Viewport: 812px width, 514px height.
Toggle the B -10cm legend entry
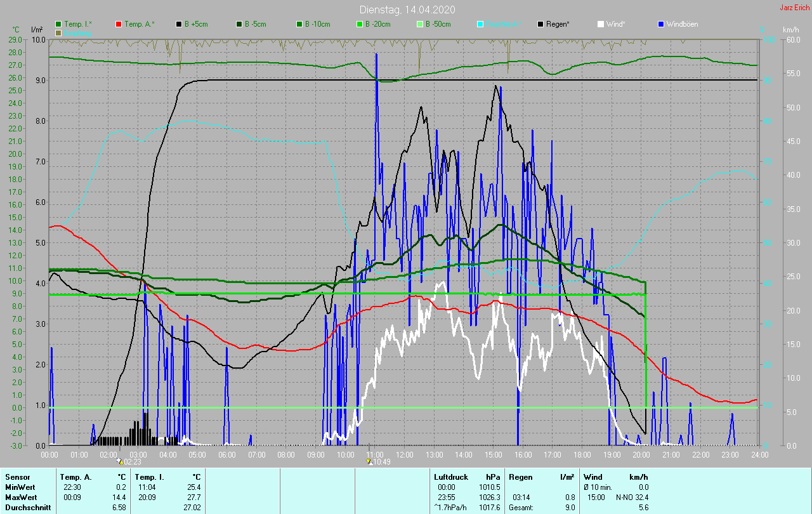coord(299,24)
